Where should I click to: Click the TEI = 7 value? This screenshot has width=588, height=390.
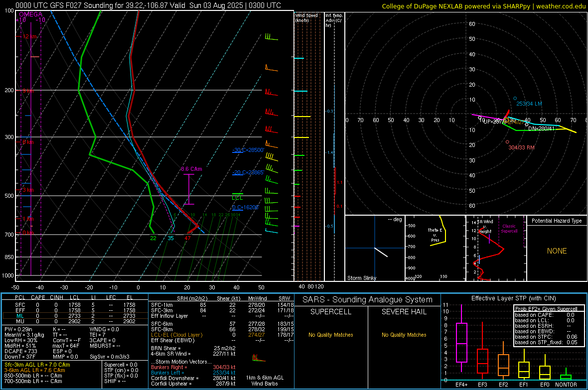tap(97, 335)
